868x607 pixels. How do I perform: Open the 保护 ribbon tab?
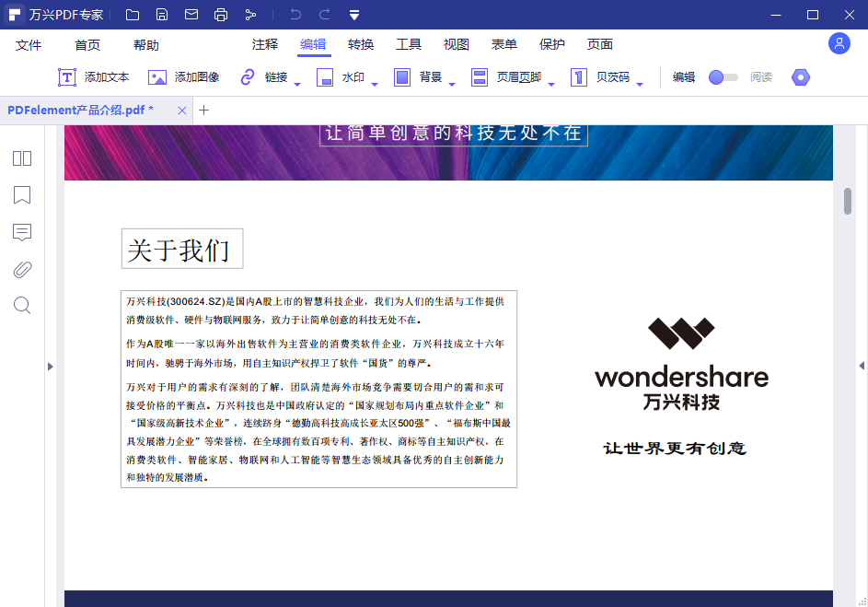click(x=551, y=43)
